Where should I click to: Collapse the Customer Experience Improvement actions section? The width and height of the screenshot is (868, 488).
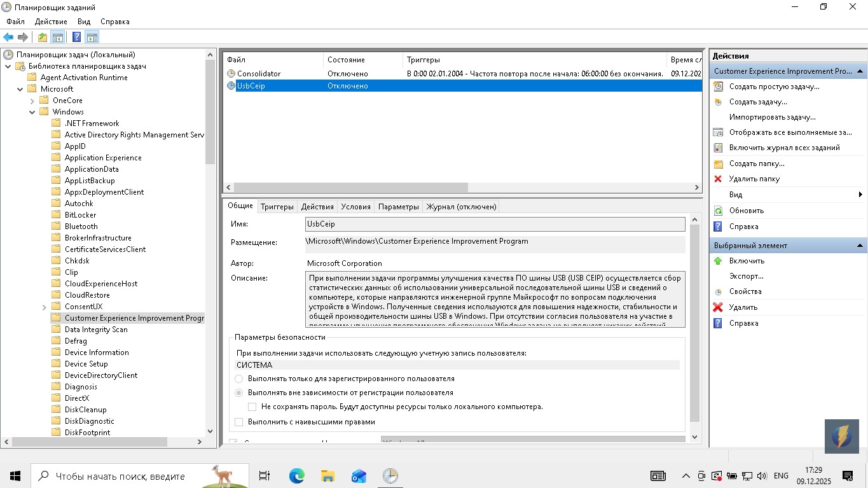860,71
